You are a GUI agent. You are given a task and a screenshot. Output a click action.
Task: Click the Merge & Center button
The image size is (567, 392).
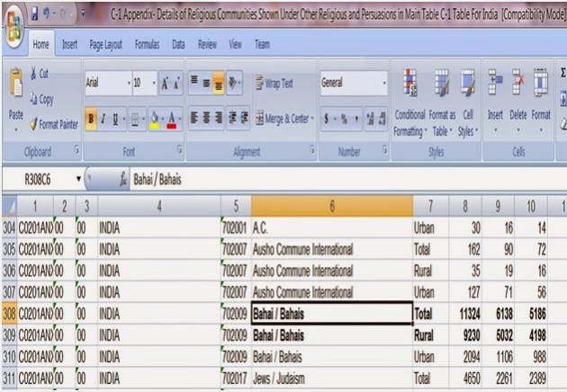(x=283, y=117)
